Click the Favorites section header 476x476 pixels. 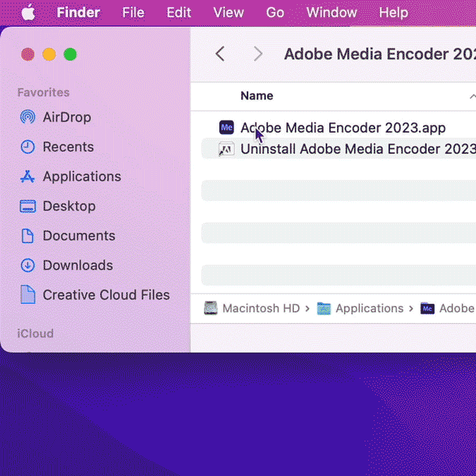[44, 92]
